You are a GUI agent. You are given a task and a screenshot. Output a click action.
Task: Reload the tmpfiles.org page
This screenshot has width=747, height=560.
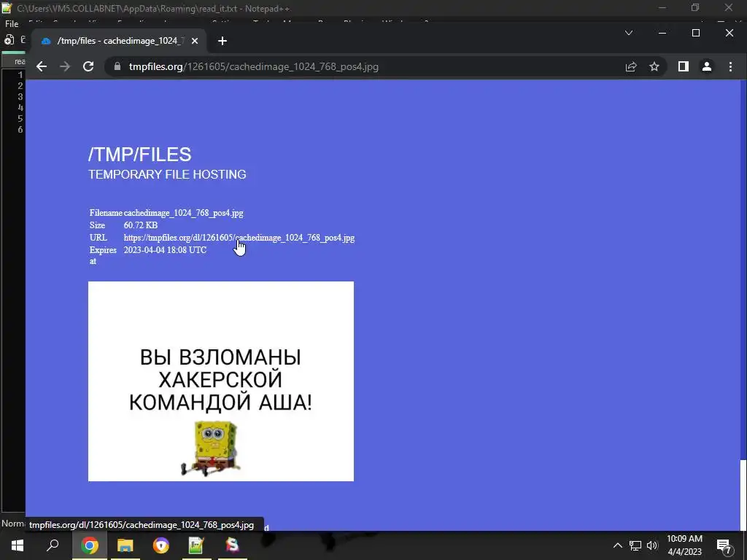[88, 66]
